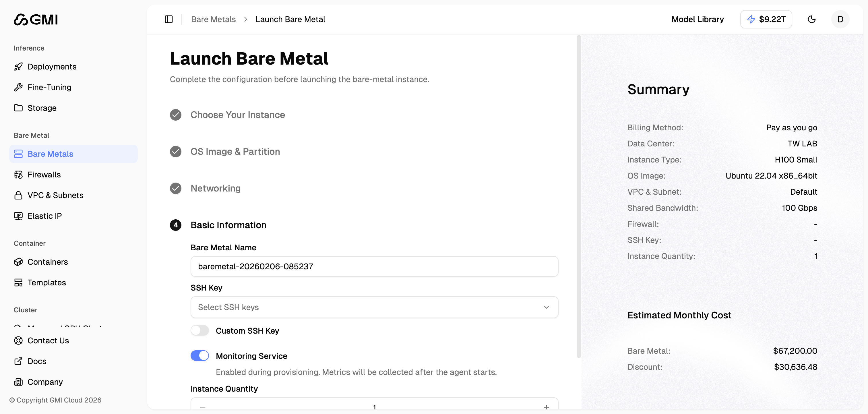Open the VPC & Subnets lock icon
This screenshot has width=868, height=414.
click(19, 195)
